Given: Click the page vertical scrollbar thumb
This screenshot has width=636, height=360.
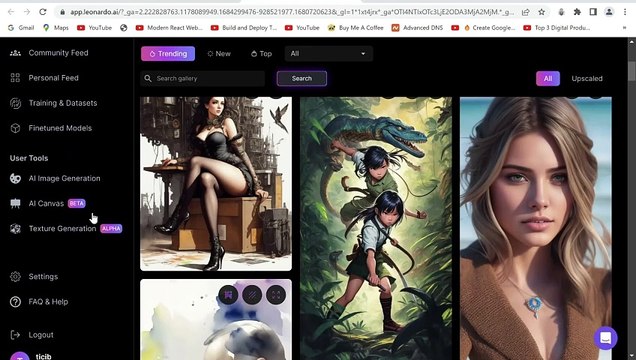Looking at the screenshot, I should [x=632, y=71].
